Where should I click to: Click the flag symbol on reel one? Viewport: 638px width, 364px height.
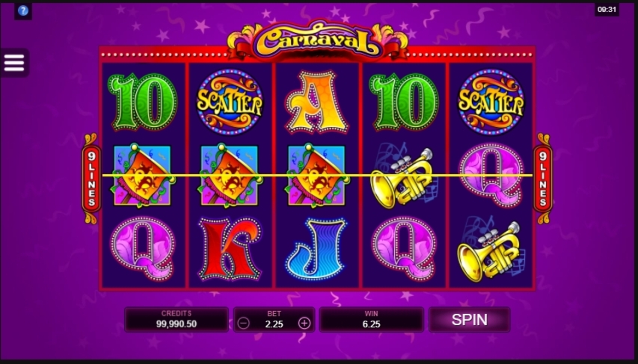pyautogui.click(x=142, y=176)
